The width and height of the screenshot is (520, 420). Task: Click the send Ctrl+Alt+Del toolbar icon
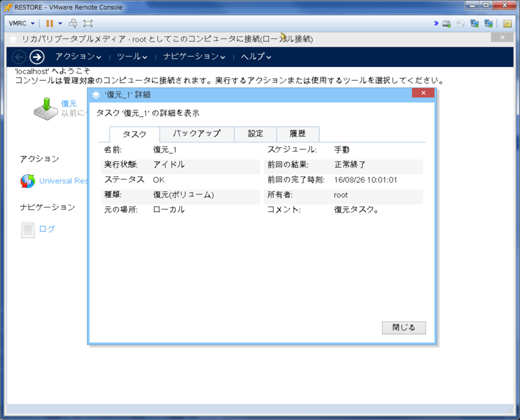point(73,23)
